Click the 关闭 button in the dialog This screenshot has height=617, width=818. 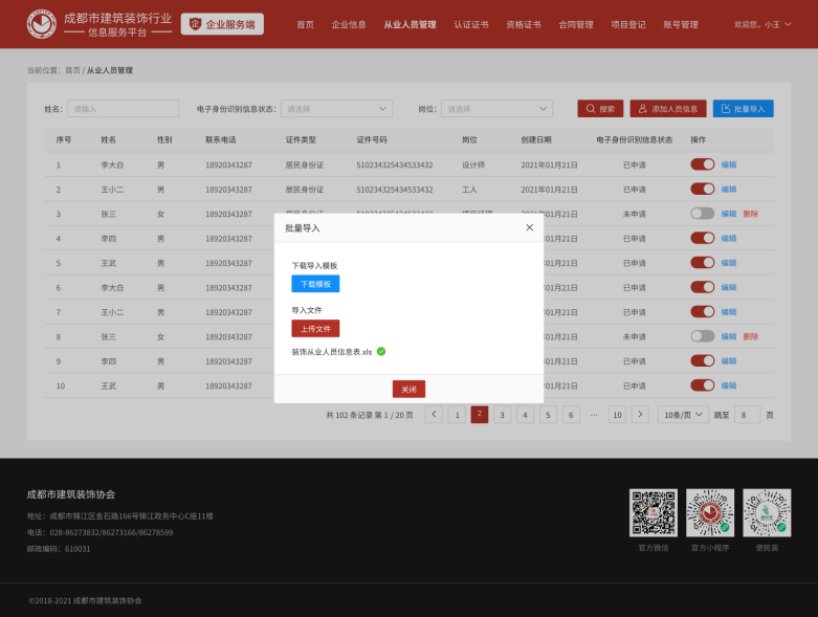point(408,388)
